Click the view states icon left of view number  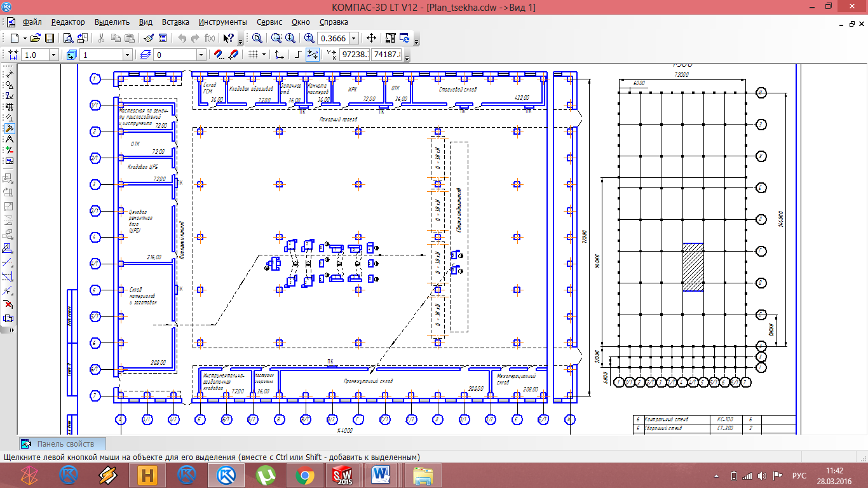click(71, 55)
